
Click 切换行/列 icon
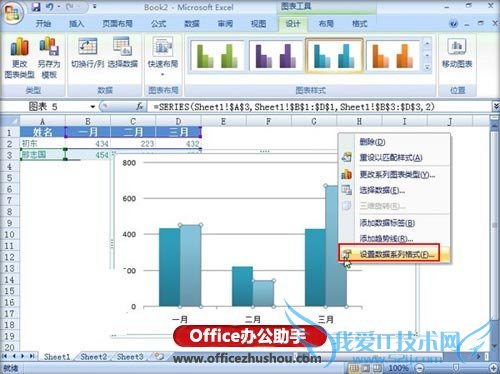(88, 53)
